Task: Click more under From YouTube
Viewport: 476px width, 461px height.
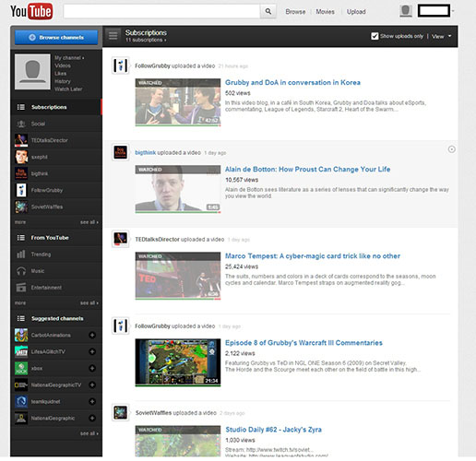Action: (20, 302)
